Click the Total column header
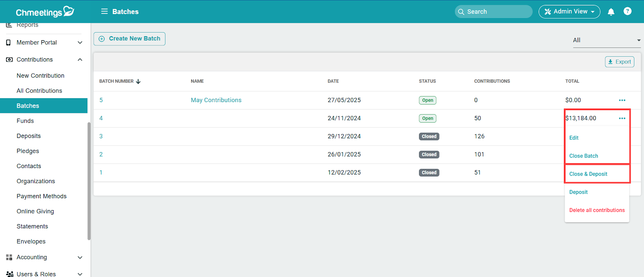 tap(572, 81)
